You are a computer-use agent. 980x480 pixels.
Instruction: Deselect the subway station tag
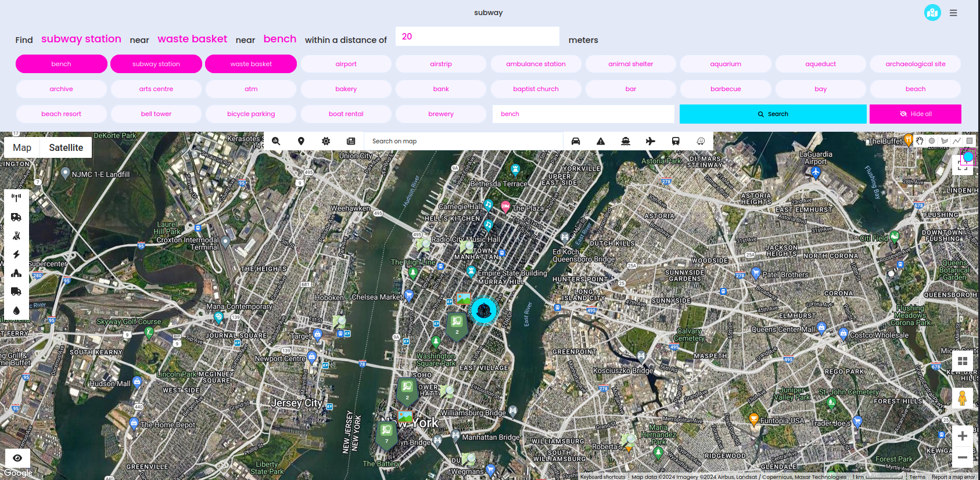click(x=156, y=64)
